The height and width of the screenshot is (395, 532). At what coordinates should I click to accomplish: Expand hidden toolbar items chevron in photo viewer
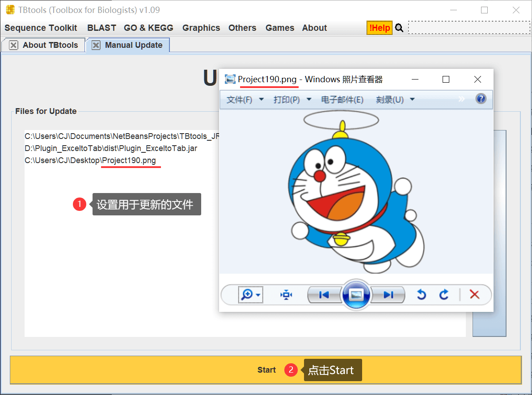(x=461, y=99)
